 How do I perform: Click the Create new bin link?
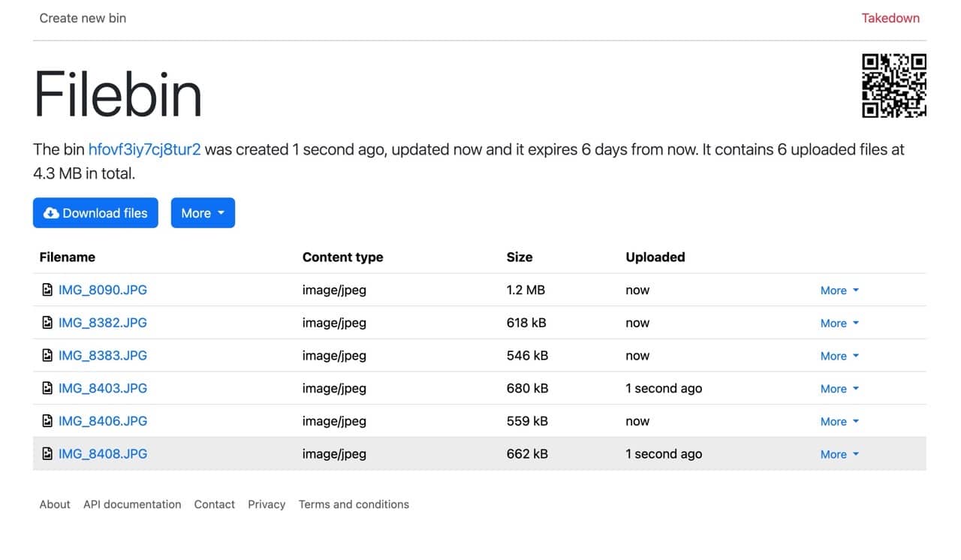(x=83, y=18)
